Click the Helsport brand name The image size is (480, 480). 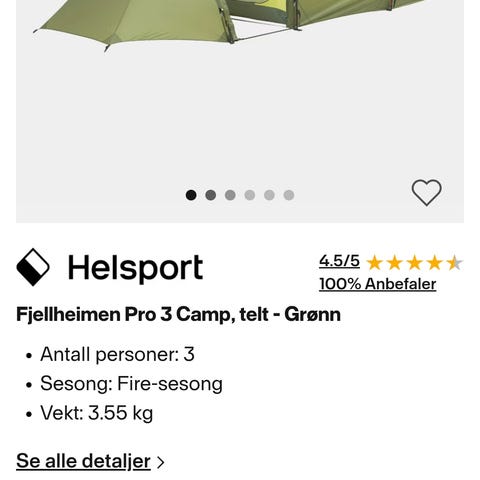(135, 268)
